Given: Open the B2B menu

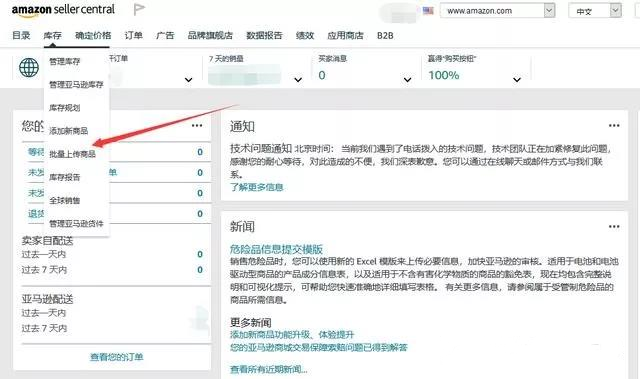Looking at the screenshot, I should tap(385, 35).
